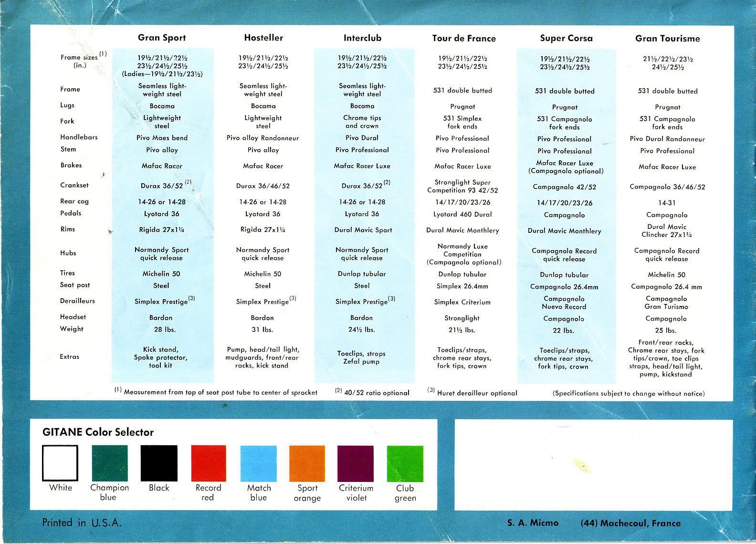This screenshot has height=544, width=756.
Task: Select 'Stronglight' headset cell
Action: (x=462, y=318)
